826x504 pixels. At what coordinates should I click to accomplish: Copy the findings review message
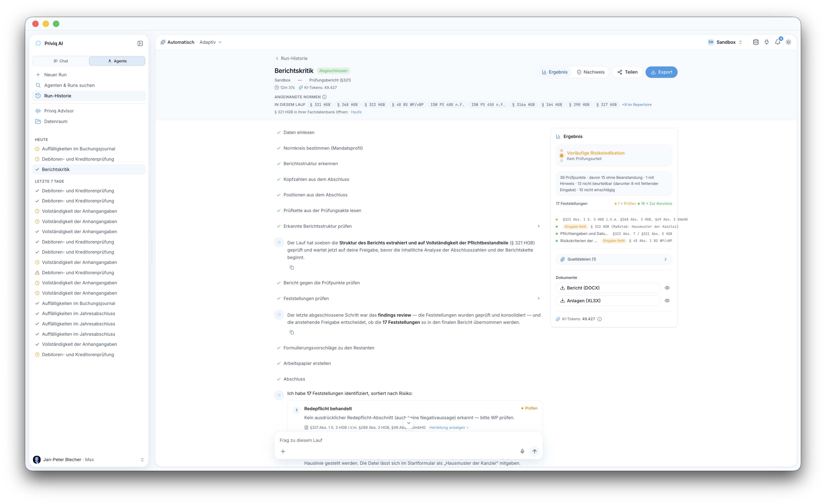click(292, 332)
